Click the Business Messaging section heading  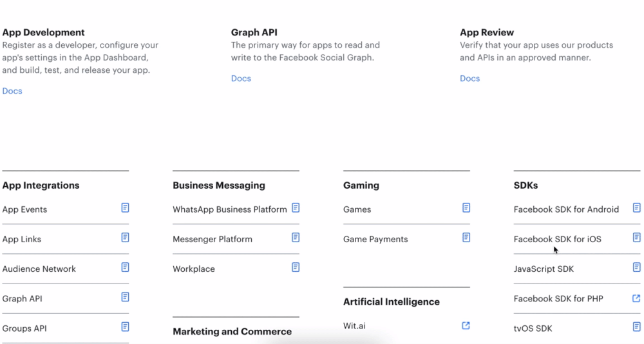click(218, 186)
